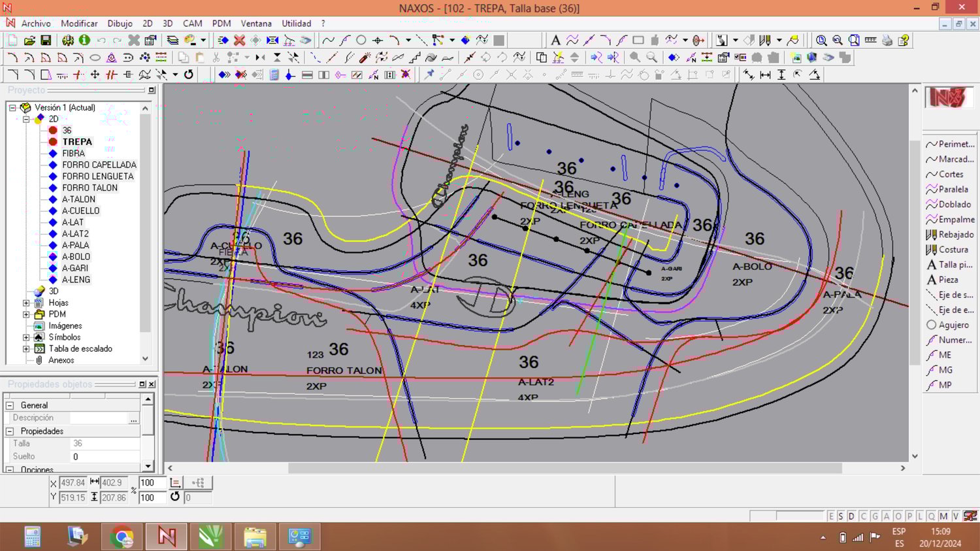The width and height of the screenshot is (980, 551).
Task: Open the Utilidad menu
Action: click(x=296, y=24)
